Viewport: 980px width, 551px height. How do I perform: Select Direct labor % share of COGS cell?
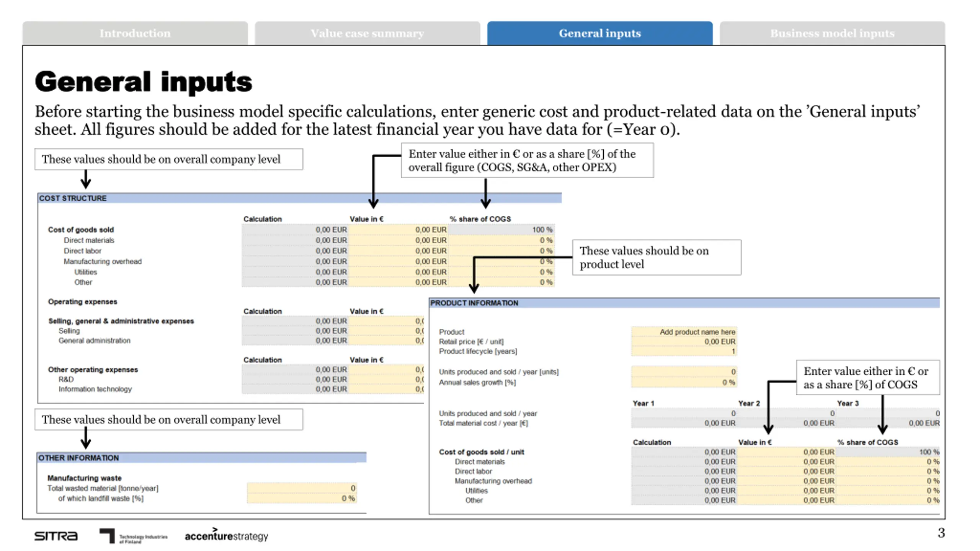(x=501, y=251)
